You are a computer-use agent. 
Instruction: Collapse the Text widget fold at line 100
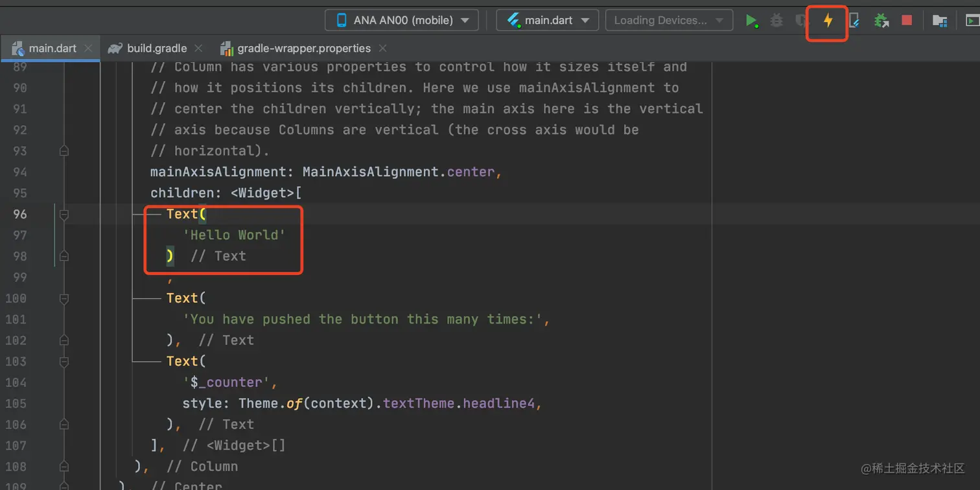[x=64, y=298]
